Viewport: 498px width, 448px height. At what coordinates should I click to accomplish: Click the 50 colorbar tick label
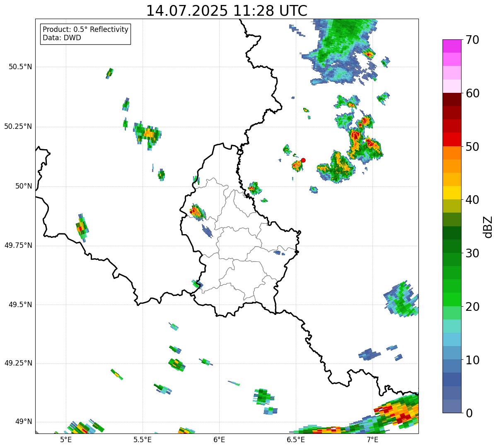(x=472, y=147)
